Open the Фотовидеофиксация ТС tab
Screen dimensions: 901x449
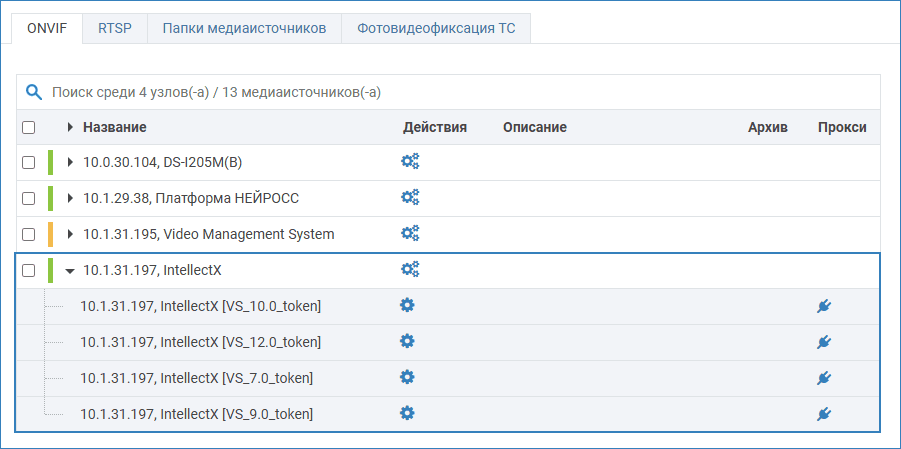pyautogui.click(x=435, y=28)
